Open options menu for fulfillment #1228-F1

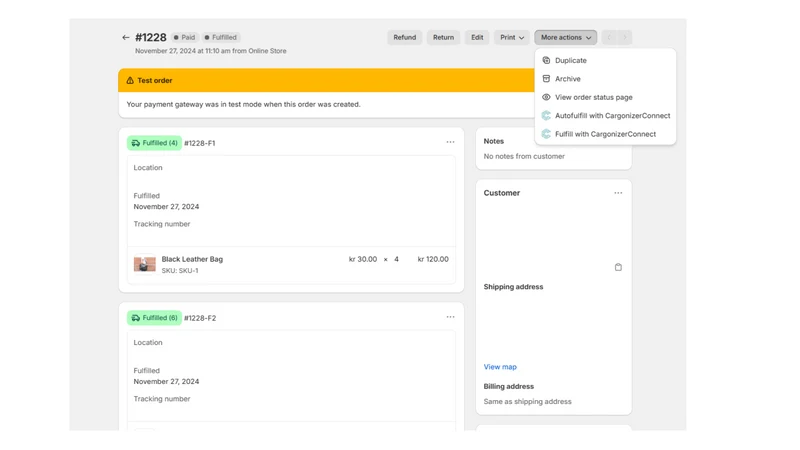450,142
